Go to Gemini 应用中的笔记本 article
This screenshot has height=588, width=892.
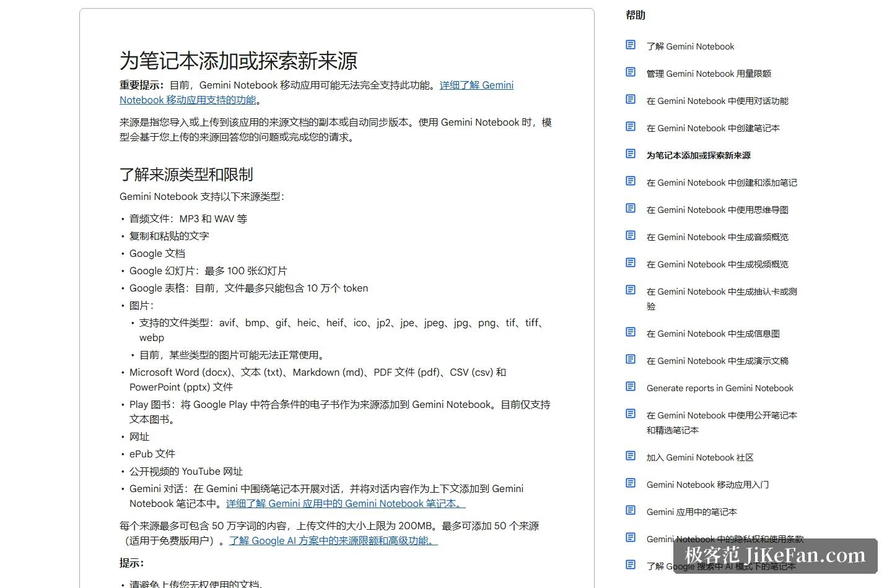point(691,512)
